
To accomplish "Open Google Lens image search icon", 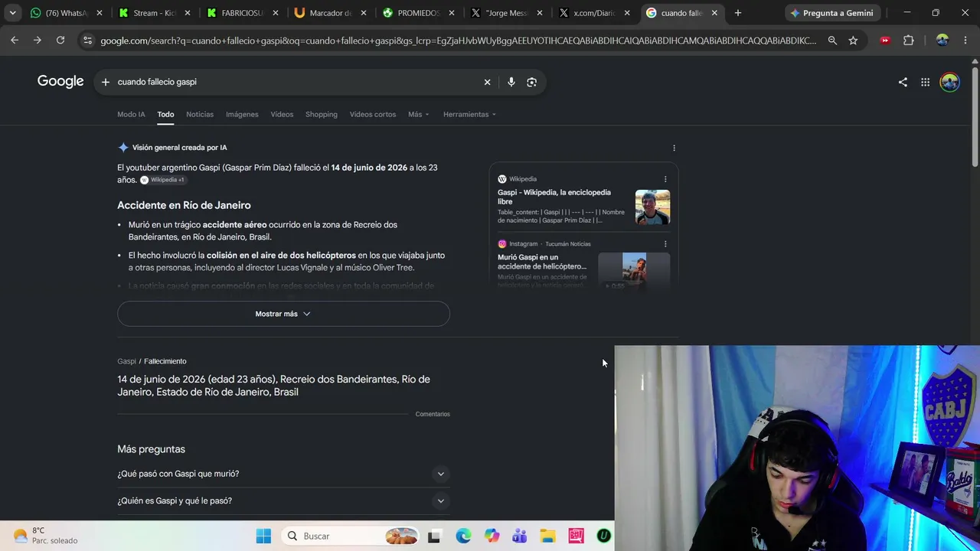I will (x=532, y=82).
